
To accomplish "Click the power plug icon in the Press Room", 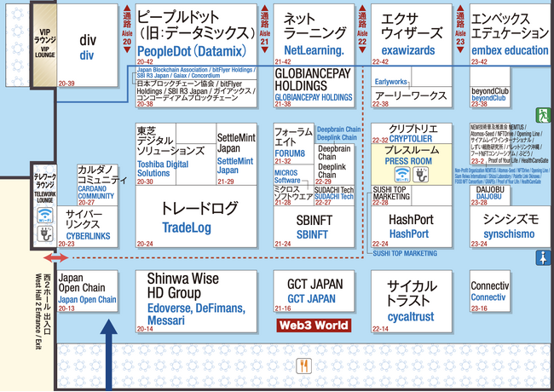I will pyautogui.click(x=421, y=175).
